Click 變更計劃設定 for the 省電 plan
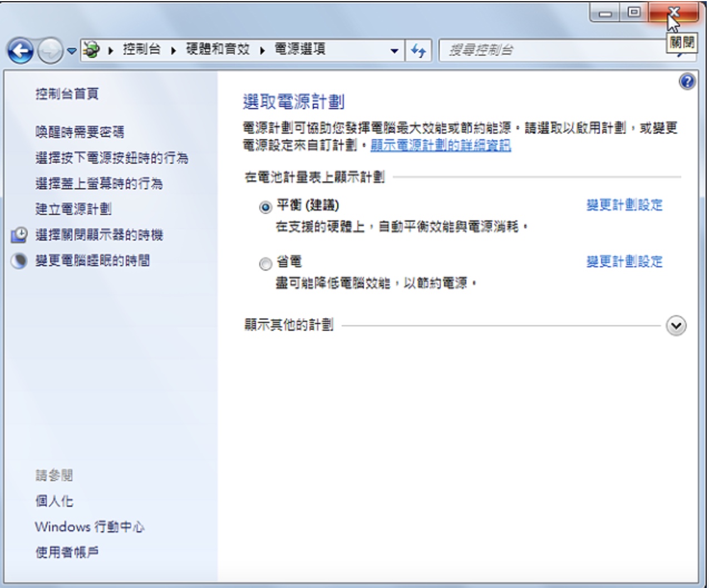The height and width of the screenshot is (588, 709). point(624,261)
